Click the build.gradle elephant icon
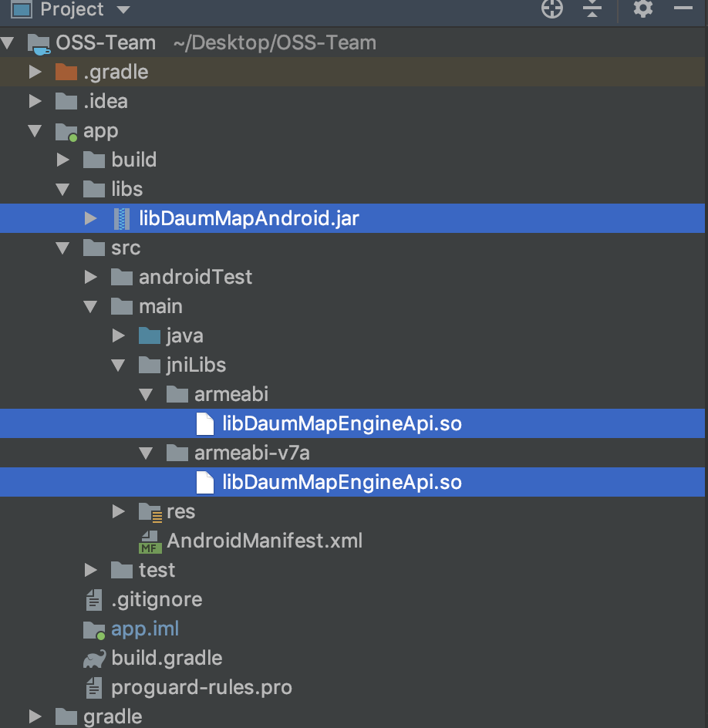The image size is (708, 728). 94,659
